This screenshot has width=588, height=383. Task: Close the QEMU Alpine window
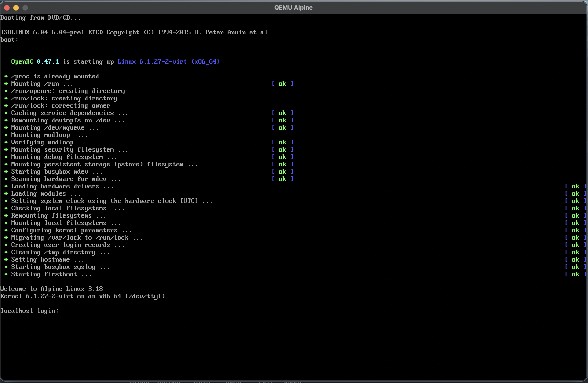pyautogui.click(x=7, y=8)
